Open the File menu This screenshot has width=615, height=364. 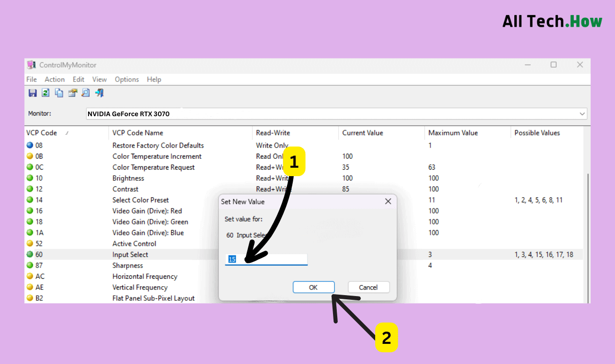coord(31,79)
